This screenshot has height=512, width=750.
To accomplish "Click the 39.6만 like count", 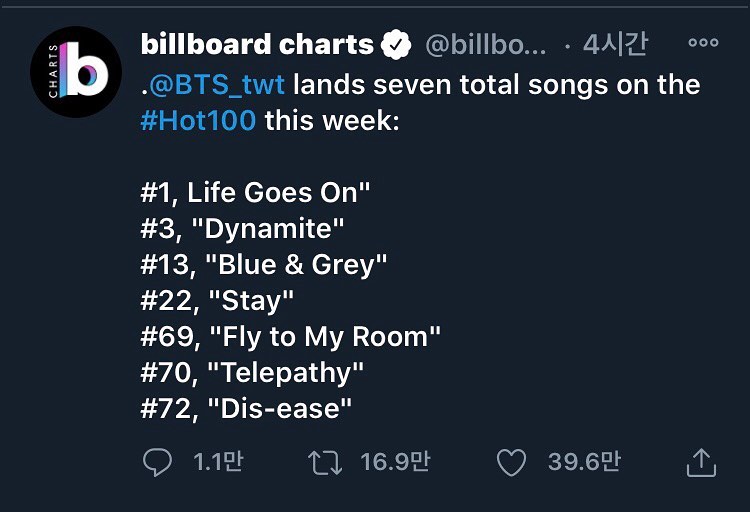I will pyautogui.click(x=584, y=462).
